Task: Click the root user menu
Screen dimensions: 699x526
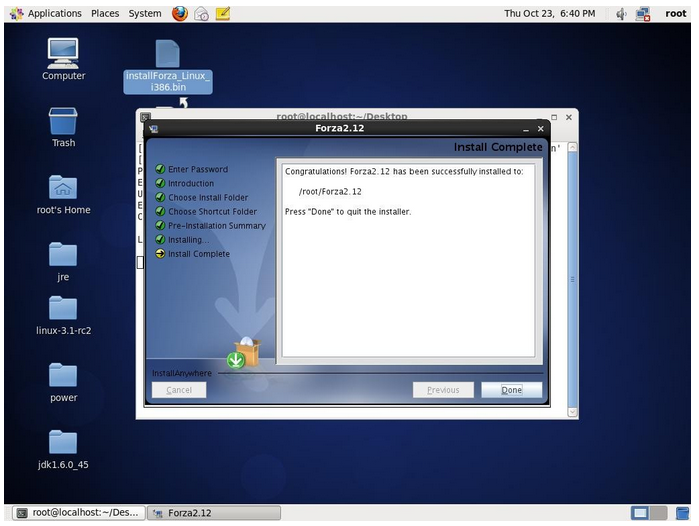Action: click(675, 13)
